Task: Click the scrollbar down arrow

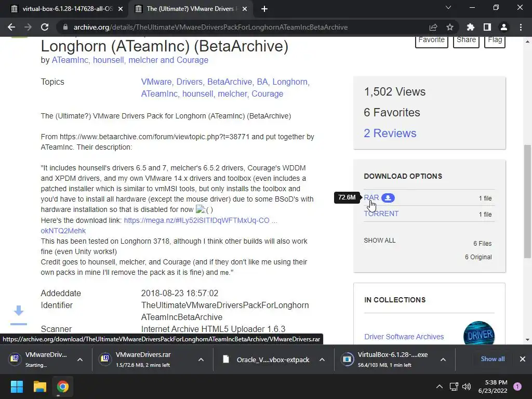Action: [527, 340]
